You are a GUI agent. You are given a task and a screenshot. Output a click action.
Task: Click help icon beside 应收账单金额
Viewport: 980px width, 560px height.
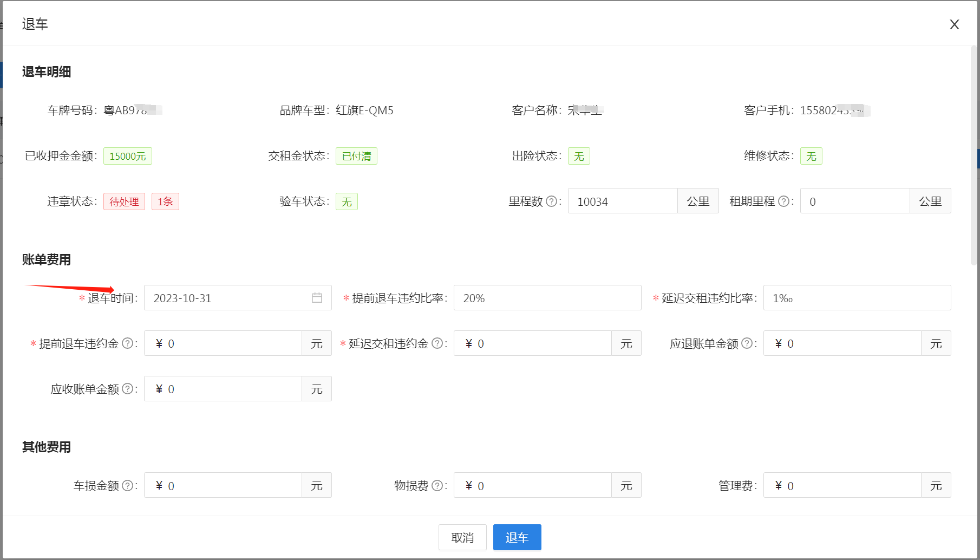click(x=127, y=389)
